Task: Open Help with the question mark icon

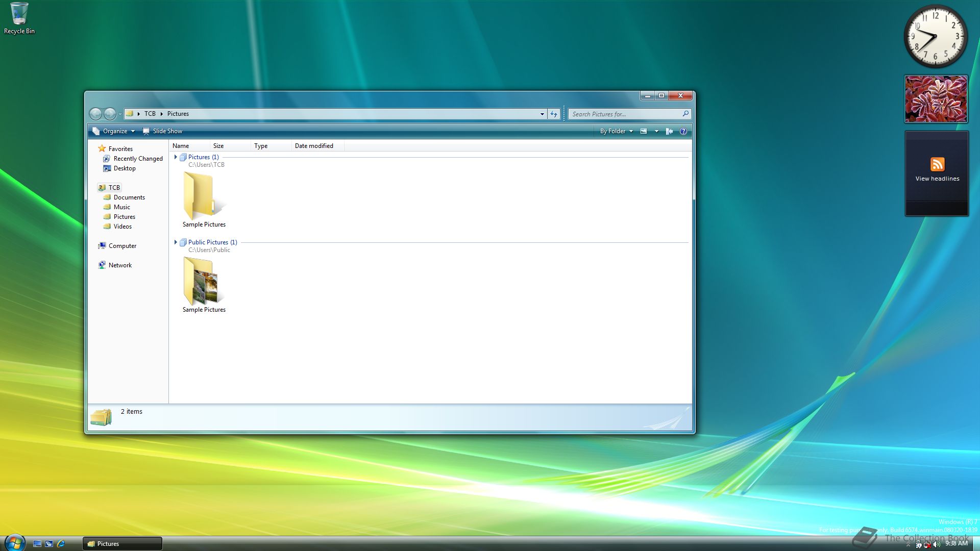Action: [x=683, y=131]
